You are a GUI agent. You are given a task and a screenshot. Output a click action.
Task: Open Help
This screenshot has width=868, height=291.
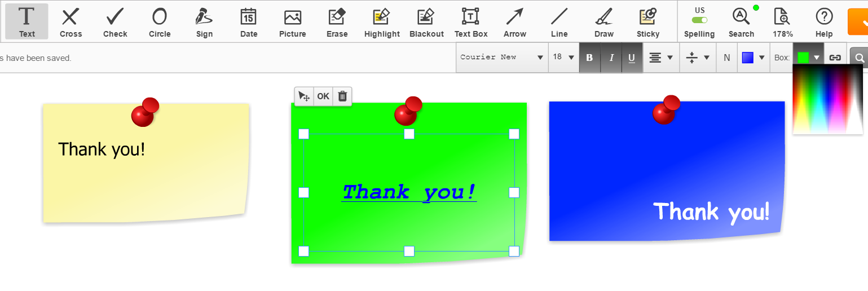click(x=824, y=21)
